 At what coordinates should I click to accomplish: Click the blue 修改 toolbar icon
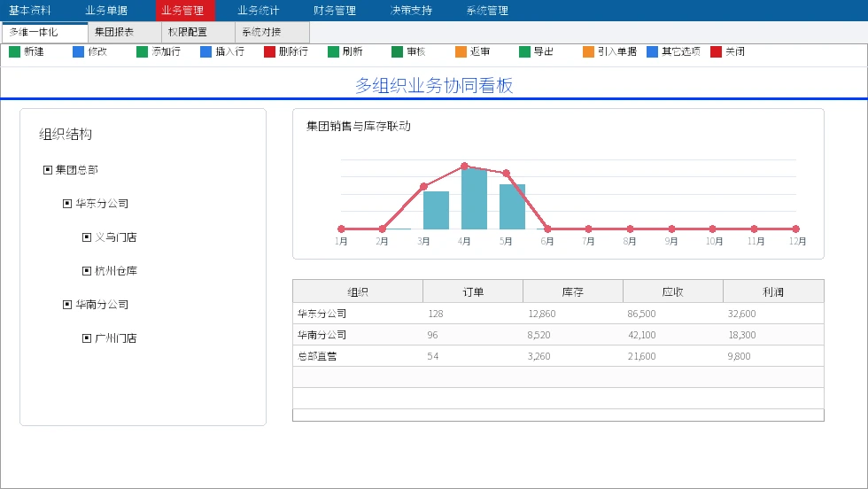click(x=79, y=52)
